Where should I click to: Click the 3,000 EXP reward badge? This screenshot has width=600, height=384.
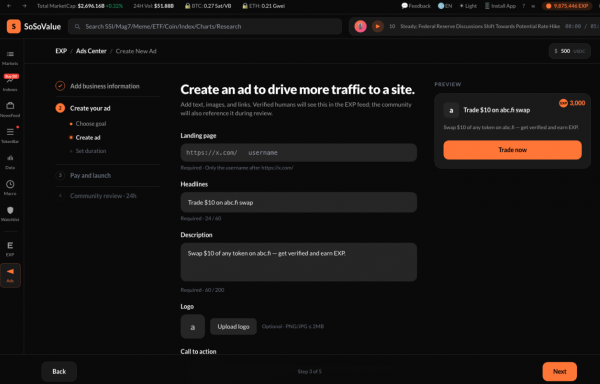tap(572, 103)
